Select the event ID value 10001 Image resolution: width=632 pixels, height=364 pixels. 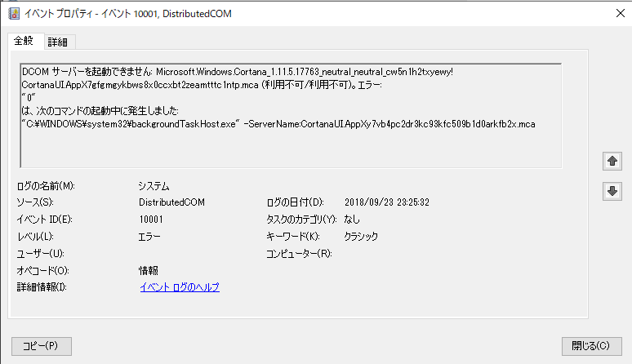click(x=151, y=220)
